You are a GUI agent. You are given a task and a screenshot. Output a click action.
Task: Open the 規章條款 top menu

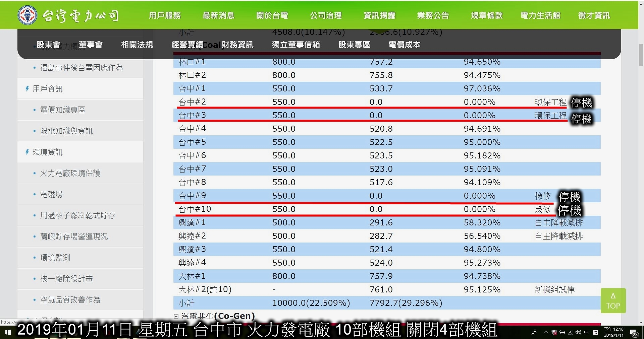coord(487,15)
